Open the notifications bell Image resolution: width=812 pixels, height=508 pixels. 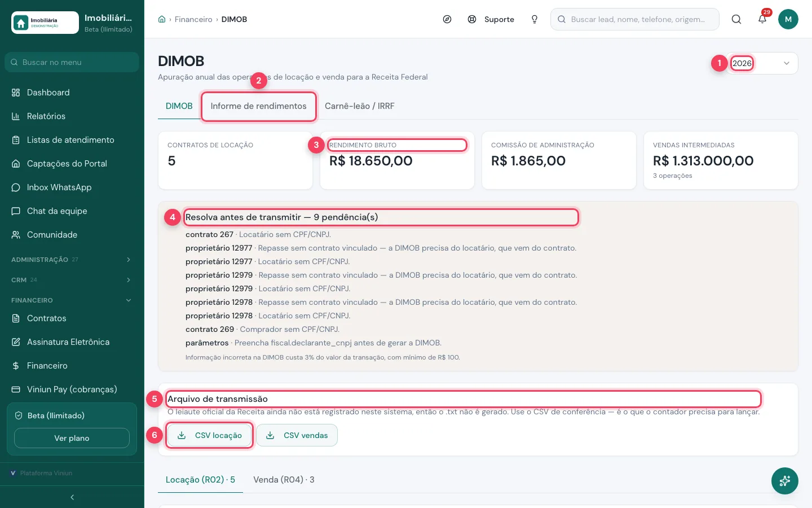[762, 19]
